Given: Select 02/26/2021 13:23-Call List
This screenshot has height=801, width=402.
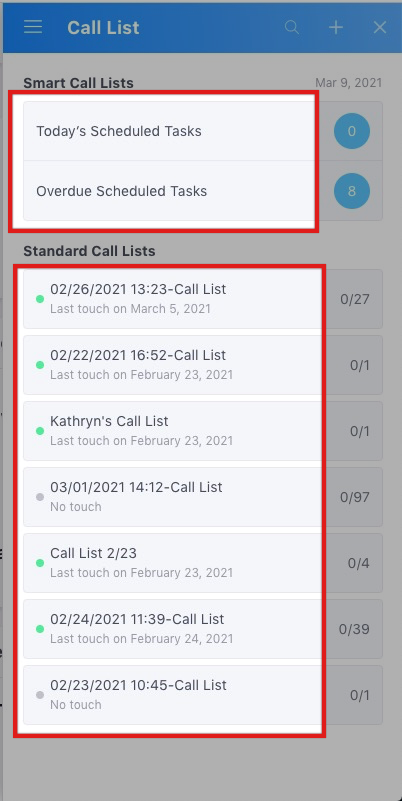Looking at the screenshot, I should coord(203,299).
